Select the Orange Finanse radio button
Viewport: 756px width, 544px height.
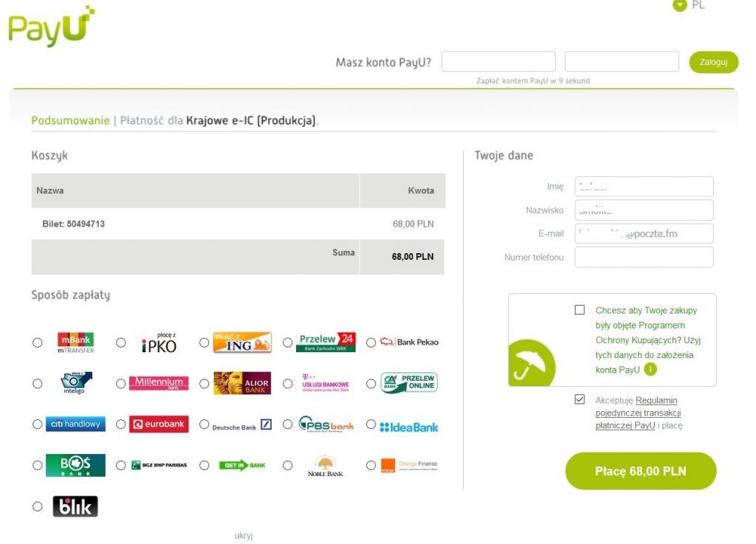point(371,466)
